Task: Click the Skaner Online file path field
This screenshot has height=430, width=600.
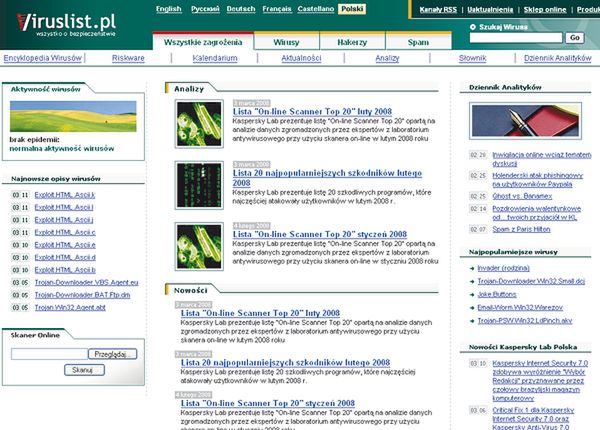Action: click(49, 354)
